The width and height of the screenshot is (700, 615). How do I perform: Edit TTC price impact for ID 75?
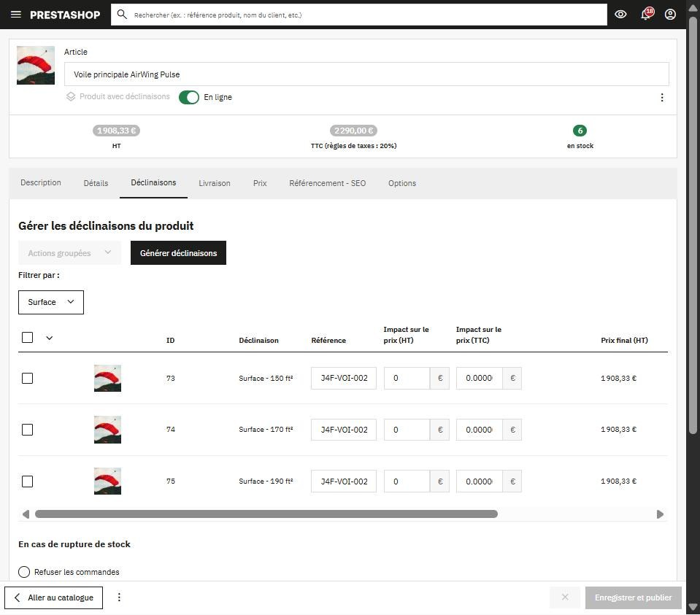(479, 481)
